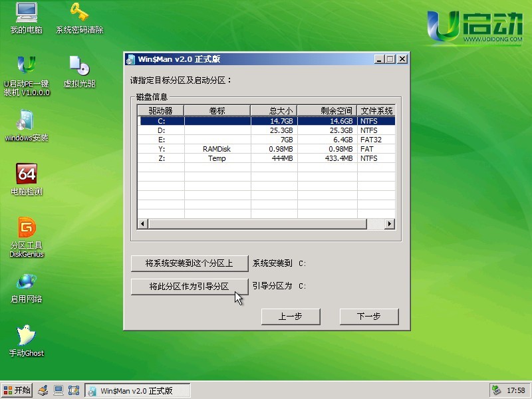Proceed with 下一步 button
Viewport: 532px width, 399px height.
click(x=369, y=317)
